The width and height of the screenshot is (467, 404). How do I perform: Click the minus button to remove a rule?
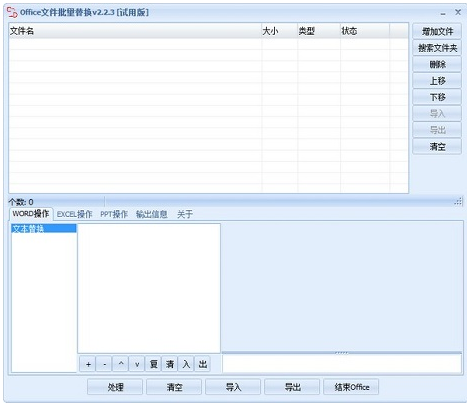[x=104, y=364]
